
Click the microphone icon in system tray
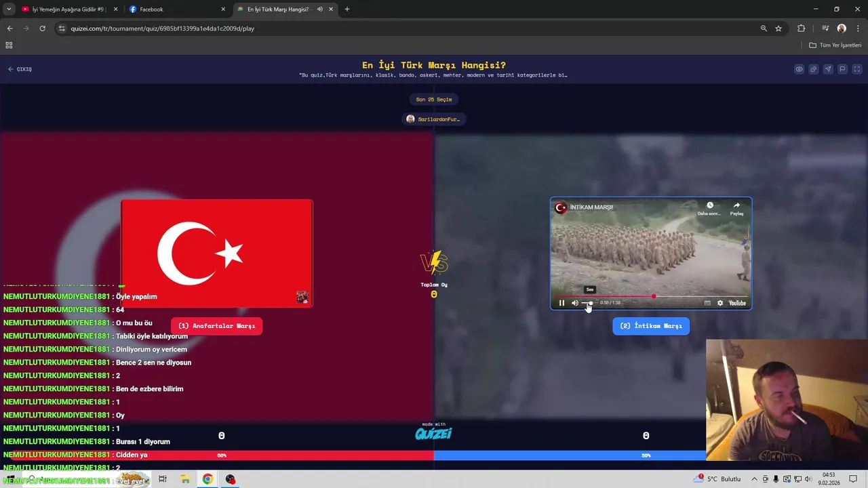point(776,479)
